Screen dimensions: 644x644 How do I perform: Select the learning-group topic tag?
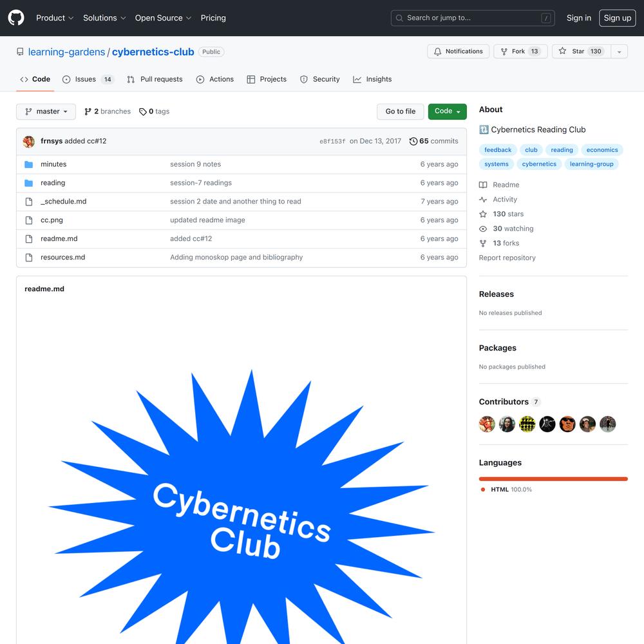point(591,164)
